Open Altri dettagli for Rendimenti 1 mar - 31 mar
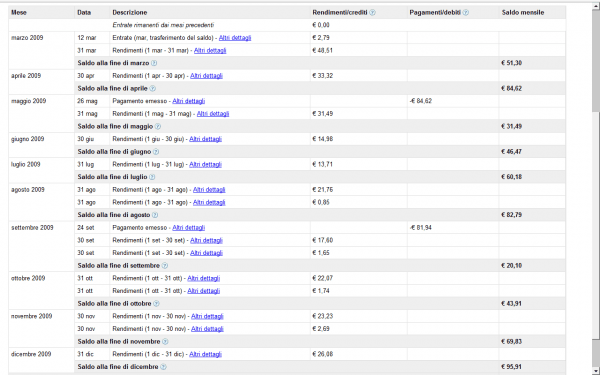This screenshot has height=375, width=600. pyautogui.click(x=210, y=51)
